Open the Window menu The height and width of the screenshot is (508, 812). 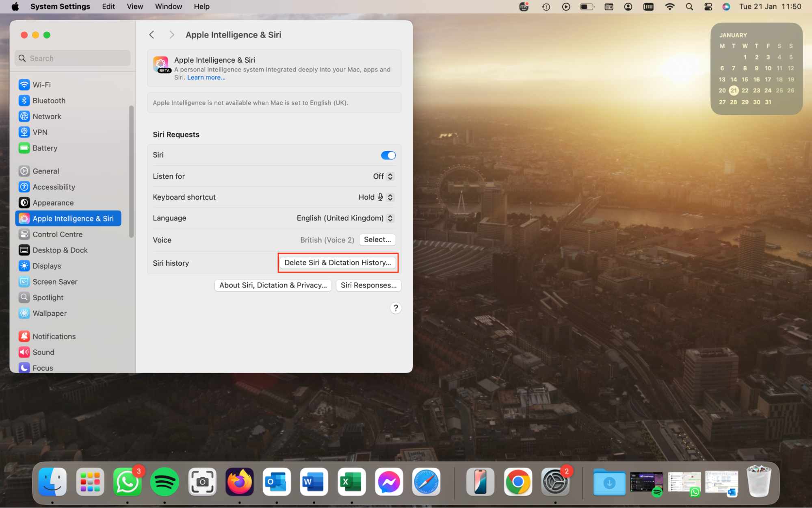point(169,7)
